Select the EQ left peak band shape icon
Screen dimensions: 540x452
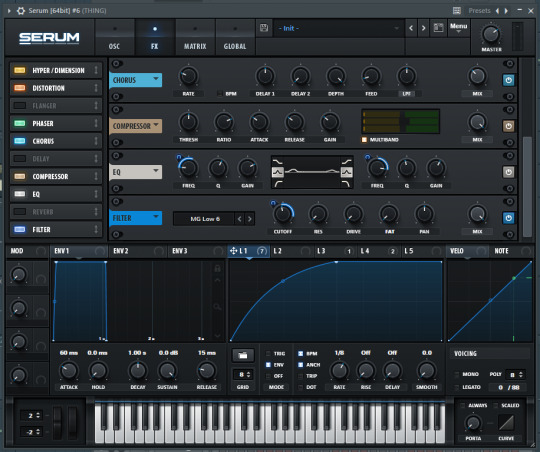pos(278,172)
